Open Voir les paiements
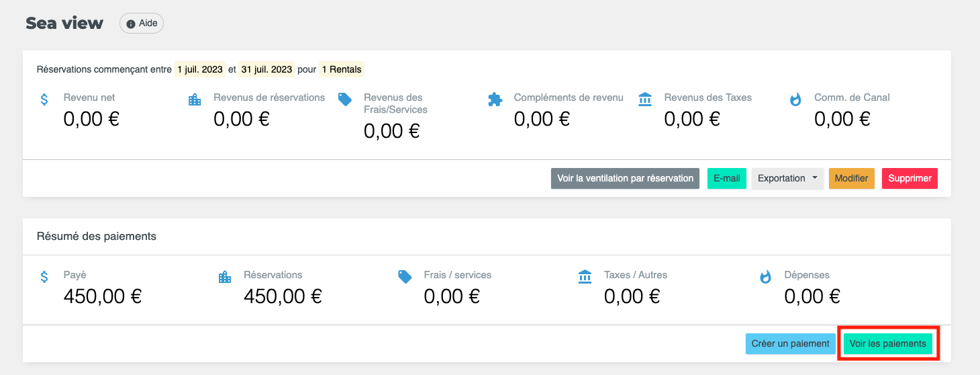This screenshot has height=375, width=980. [887, 343]
